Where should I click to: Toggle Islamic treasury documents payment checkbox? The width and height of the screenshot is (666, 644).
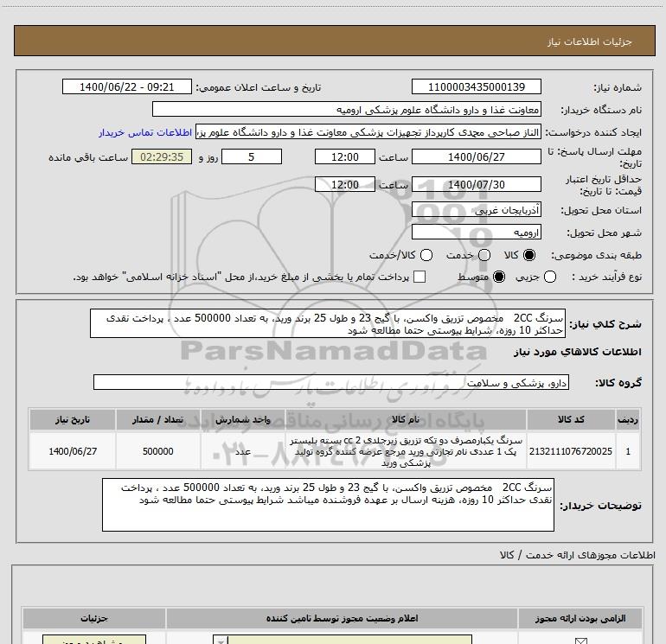[419, 277]
